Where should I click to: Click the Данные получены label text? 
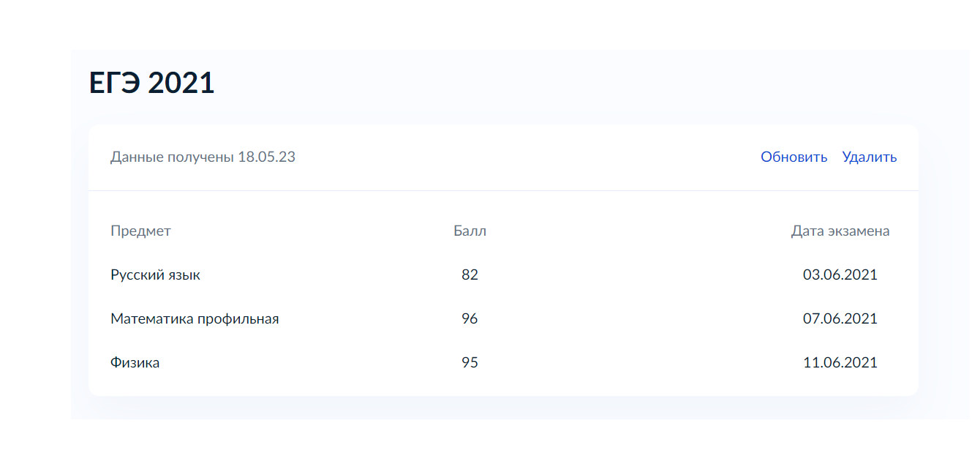coord(172,157)
